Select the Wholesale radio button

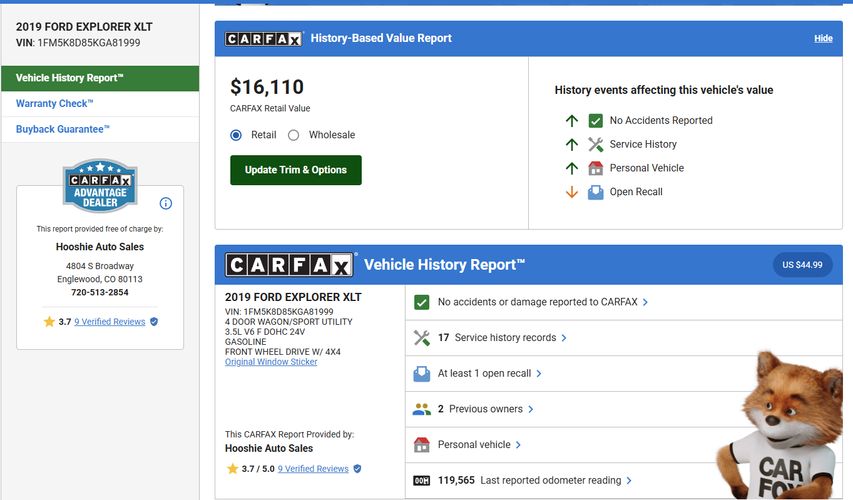[x=294, y=135]
